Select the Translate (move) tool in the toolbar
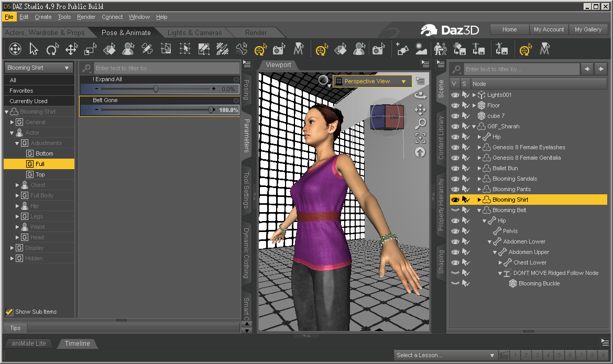Image resolution: width=613 pixels, height=364 pixels. coord(71,50)
